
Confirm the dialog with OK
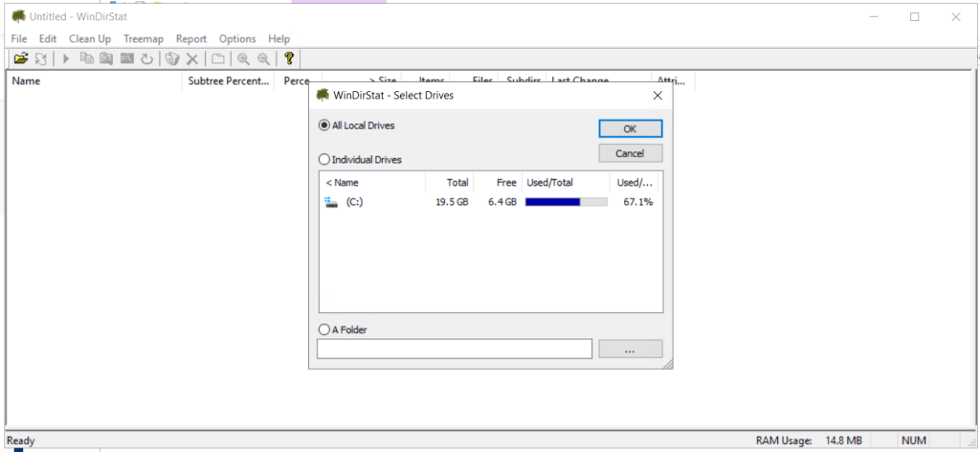click(630, 128)
